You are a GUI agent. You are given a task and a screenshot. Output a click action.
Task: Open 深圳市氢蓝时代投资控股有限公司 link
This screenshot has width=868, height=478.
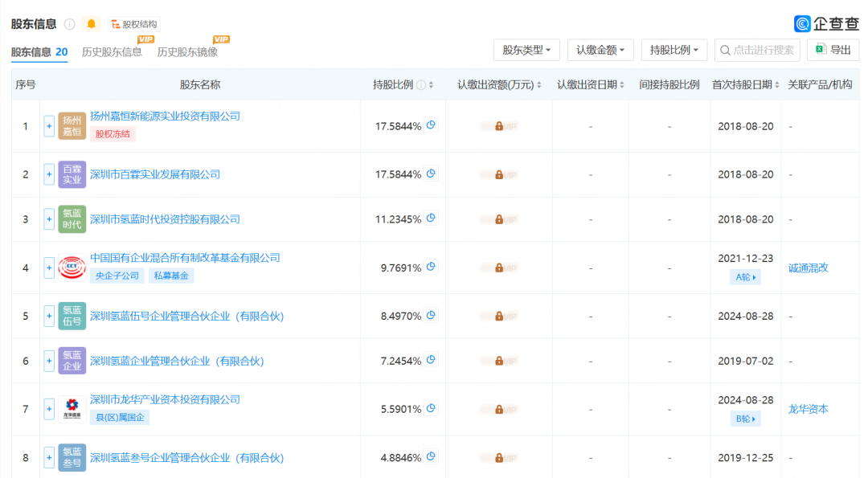(165, 219)
